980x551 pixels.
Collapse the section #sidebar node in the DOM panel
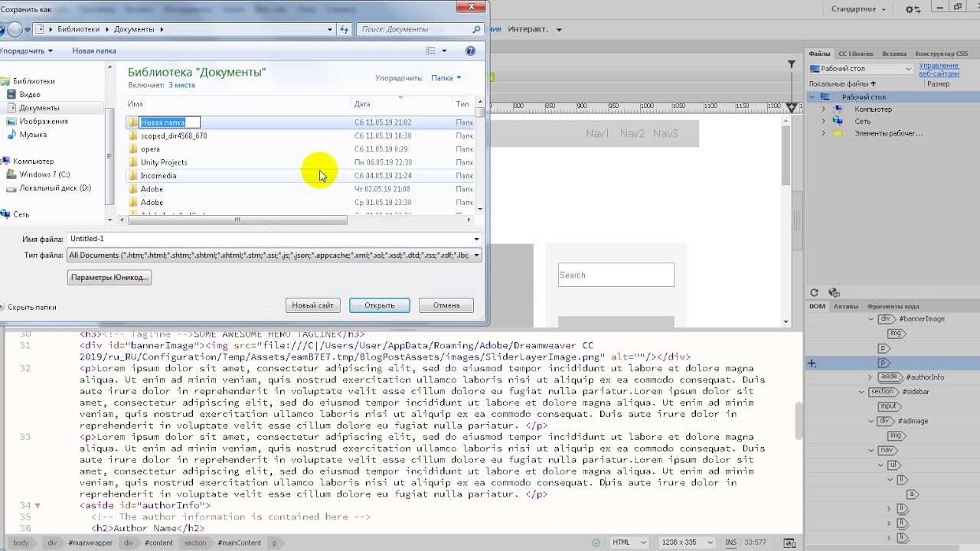coord(861,392)
